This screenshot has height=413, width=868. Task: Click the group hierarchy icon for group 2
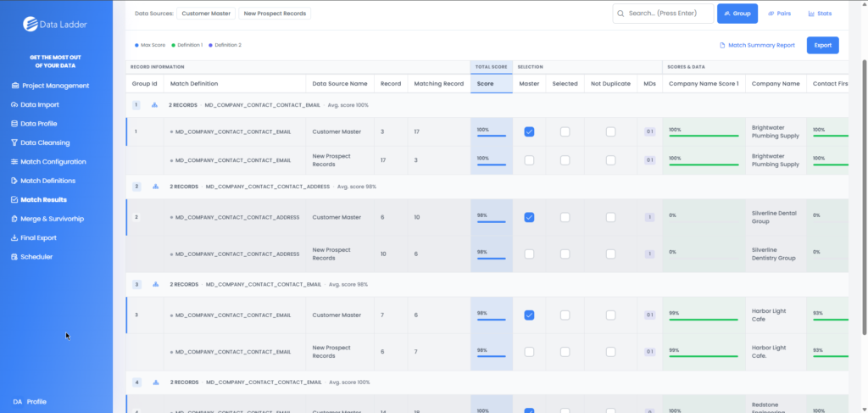point(155,187)
